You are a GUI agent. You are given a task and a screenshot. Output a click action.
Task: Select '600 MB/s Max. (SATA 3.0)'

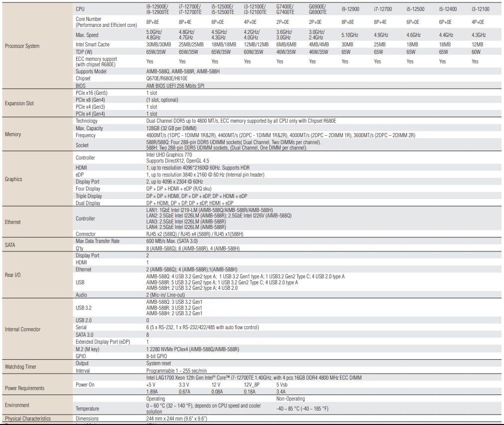(172, 241)
